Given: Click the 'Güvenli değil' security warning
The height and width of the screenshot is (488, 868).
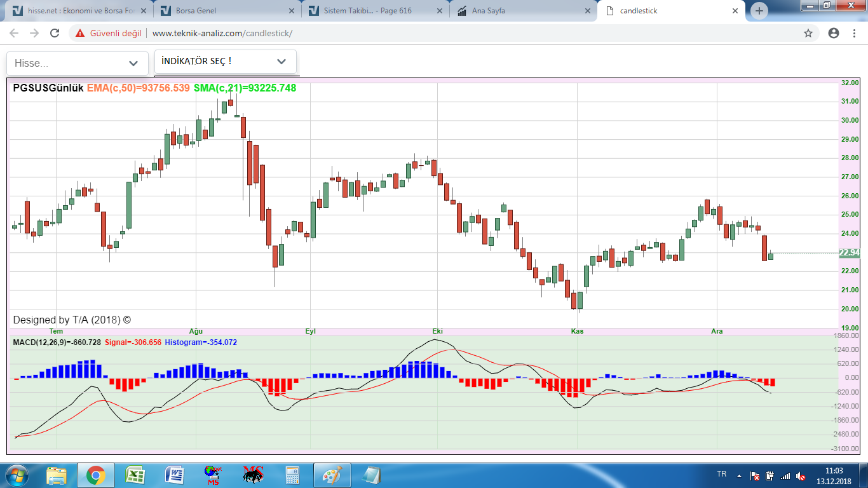Looking at the screenshot, I should click(109, 33).
